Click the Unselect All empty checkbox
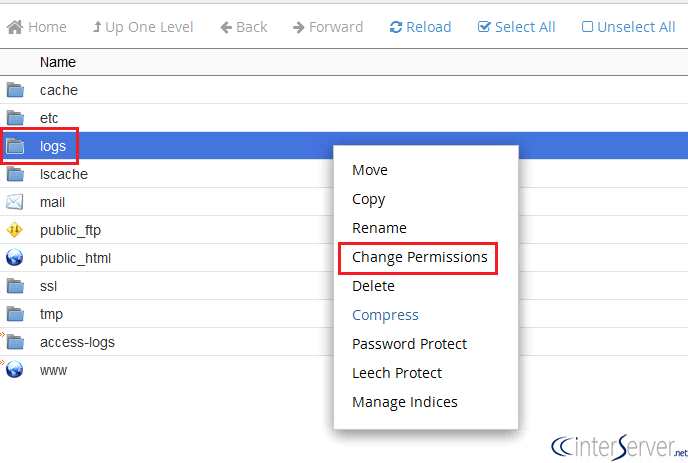 (587, 27)
